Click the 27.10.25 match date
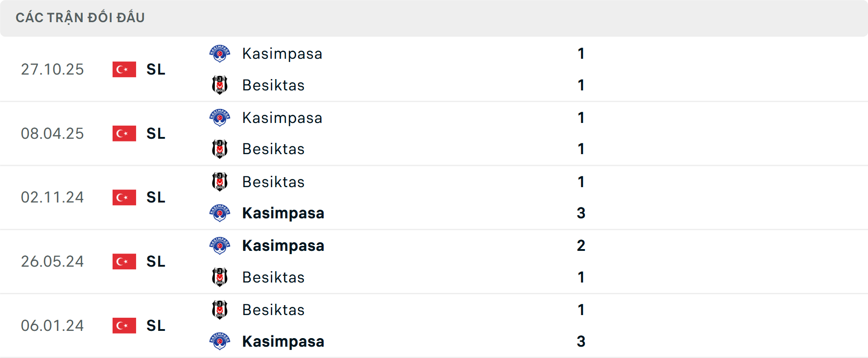 52,70
